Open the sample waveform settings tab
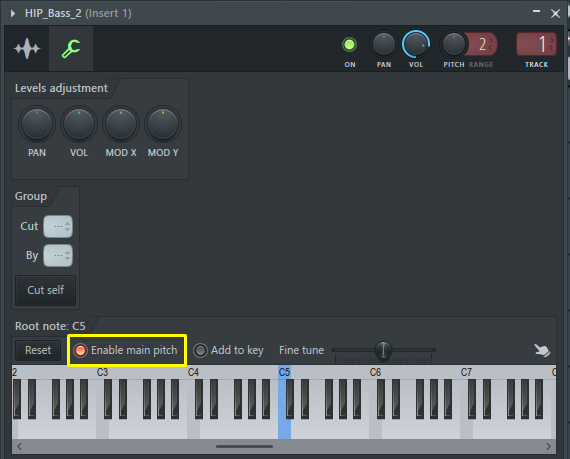 27,48
